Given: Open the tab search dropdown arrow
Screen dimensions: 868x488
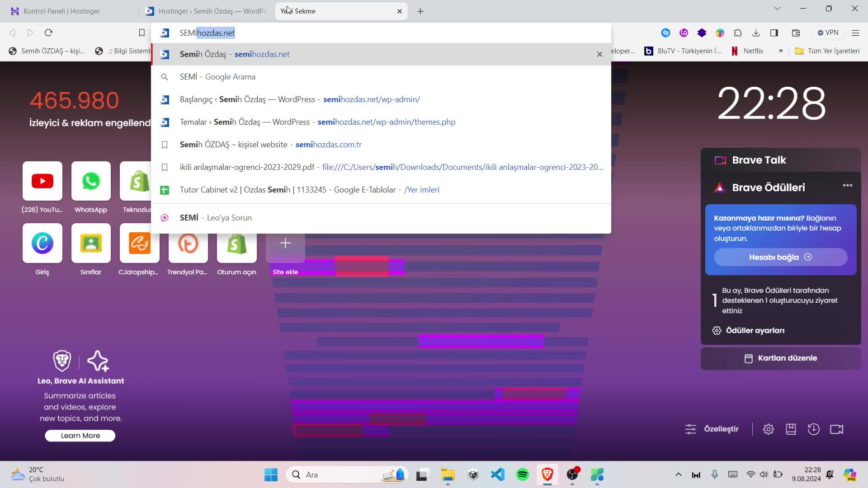Looking at the screenshot, I should 777,9.
